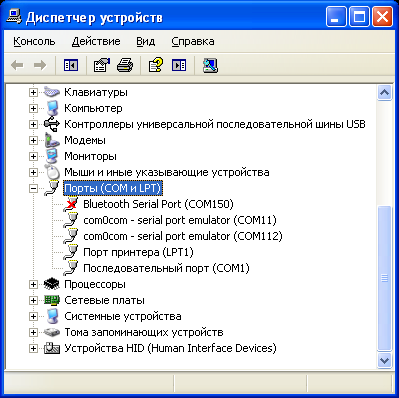Click Scan for hardware changes icon
399x398 pixels.
[210, 65]
